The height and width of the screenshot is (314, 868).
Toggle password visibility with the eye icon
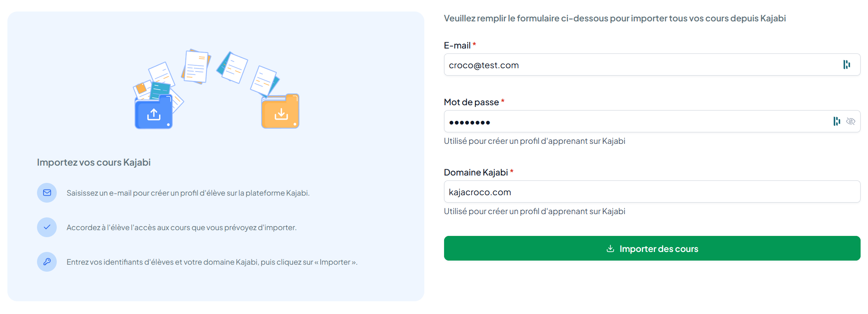(851, 121)
